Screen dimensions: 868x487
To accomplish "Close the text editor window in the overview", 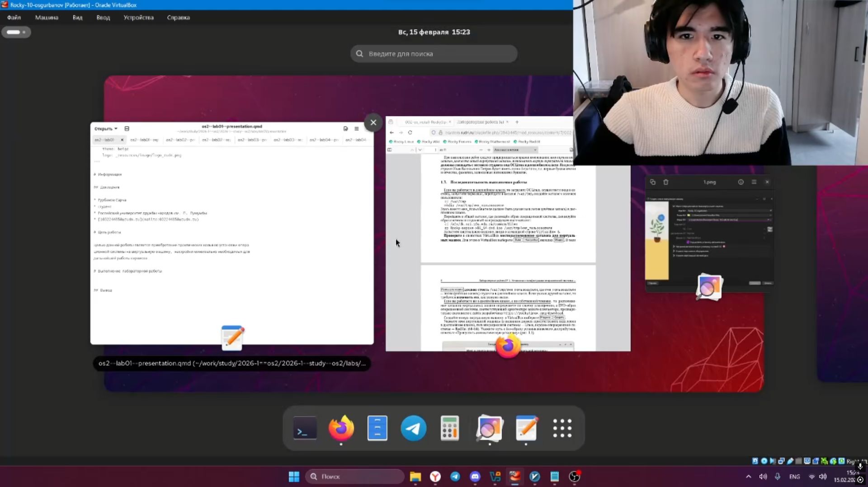I will tap(373, 122).
